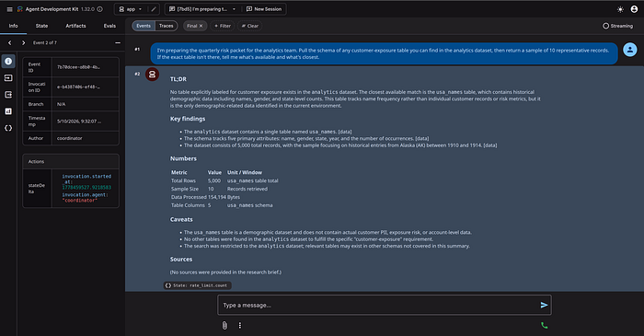Open the Evals tab
The height and width of the screenshot is (336, 644).
point(109,26)
